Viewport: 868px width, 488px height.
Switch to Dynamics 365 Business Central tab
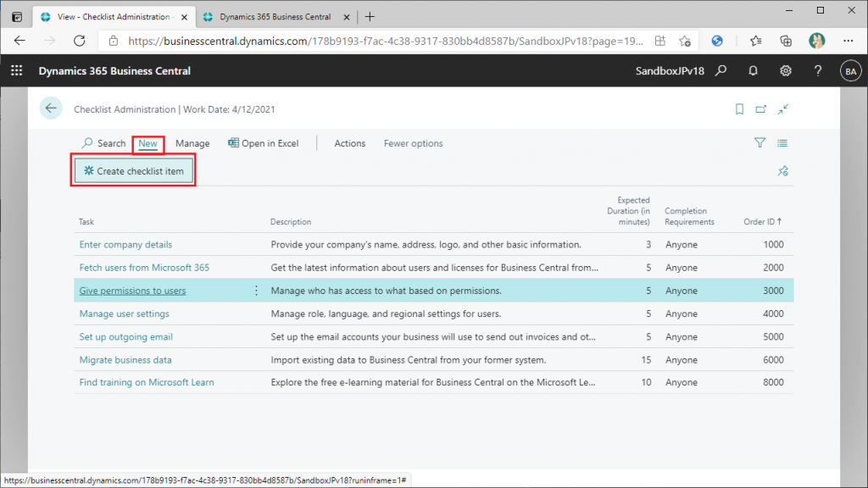275,17
